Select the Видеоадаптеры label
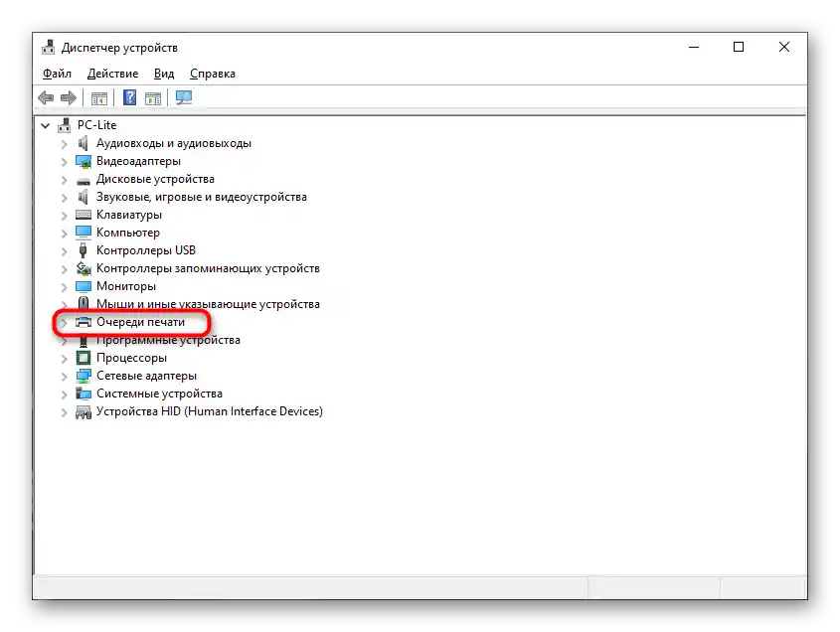Image resolution: width=840 pixels, height=632 pixels. pos(138,161)
